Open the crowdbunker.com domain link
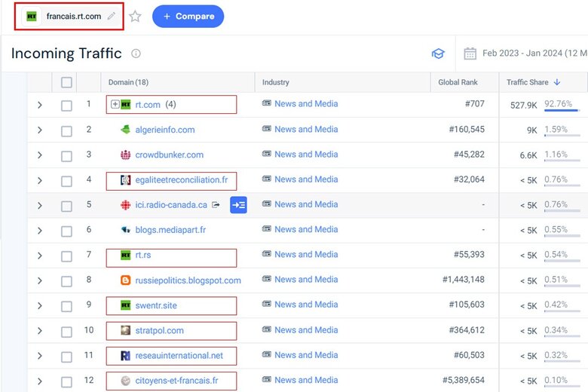588x392 pixels. (x=169, y=155)
